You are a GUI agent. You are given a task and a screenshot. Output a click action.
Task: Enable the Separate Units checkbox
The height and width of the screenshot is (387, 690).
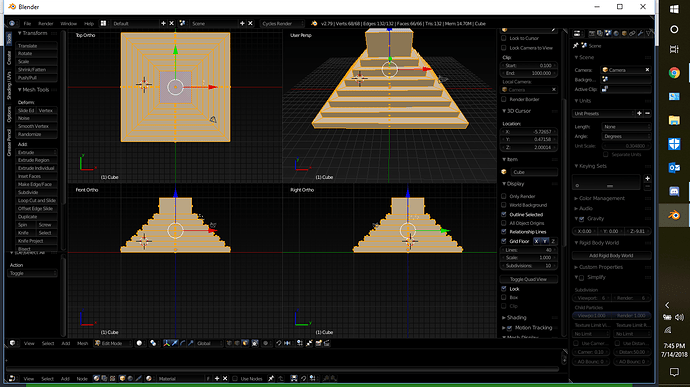[x=606, y=155]
